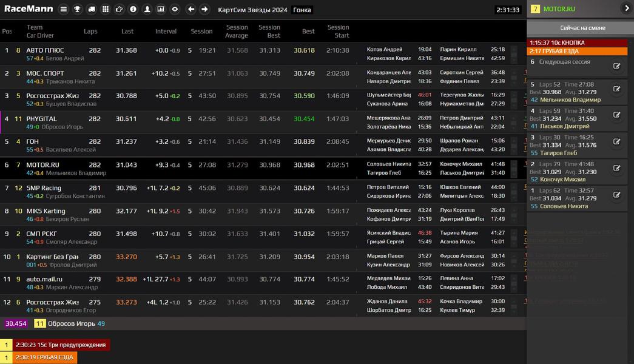
Task: Go forward with the right arrow button
Action: pos(204,9)
